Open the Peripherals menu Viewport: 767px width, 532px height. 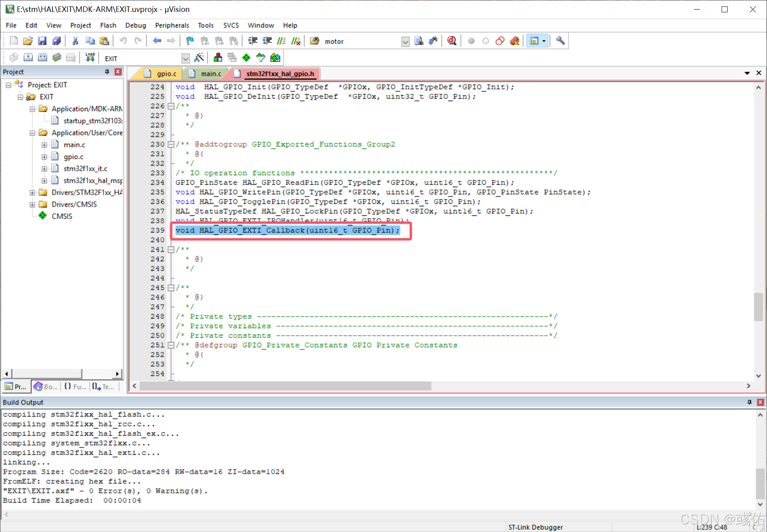point(172,25)
